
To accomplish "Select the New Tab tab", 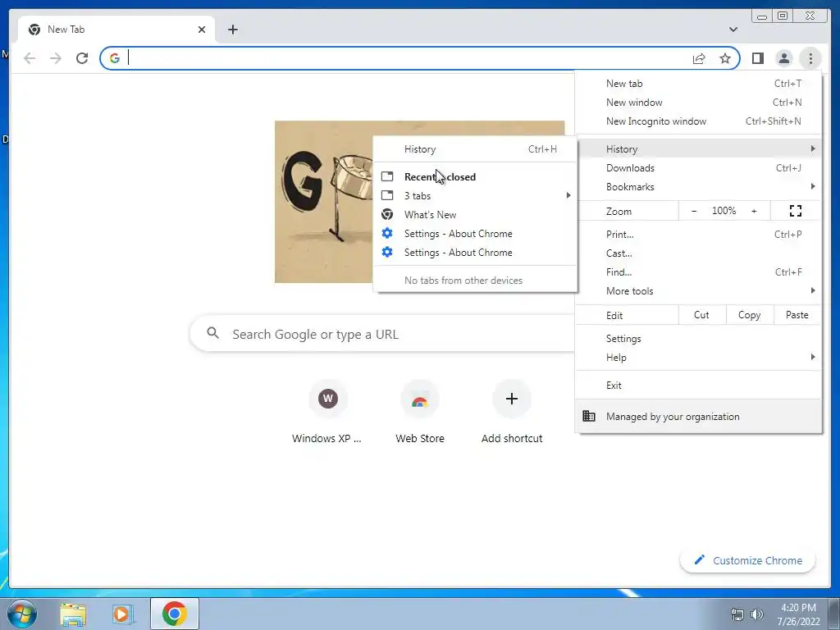I will [x=116, y=30].
